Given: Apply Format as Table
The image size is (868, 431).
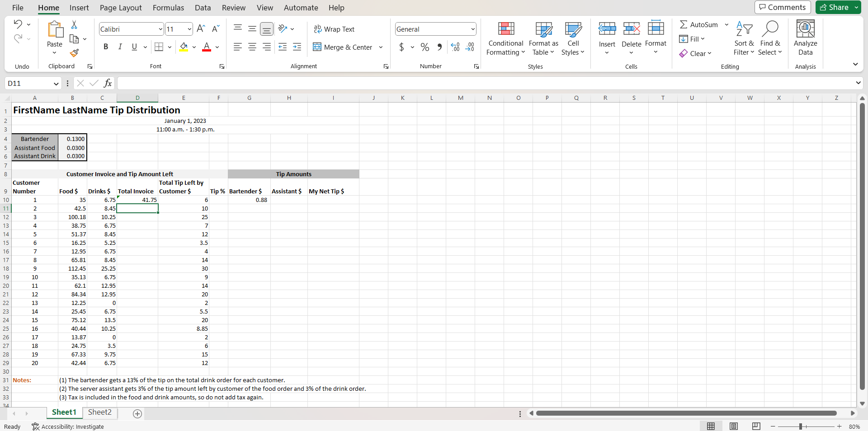Looking at the screenshot, I should [x=543, y=38].
